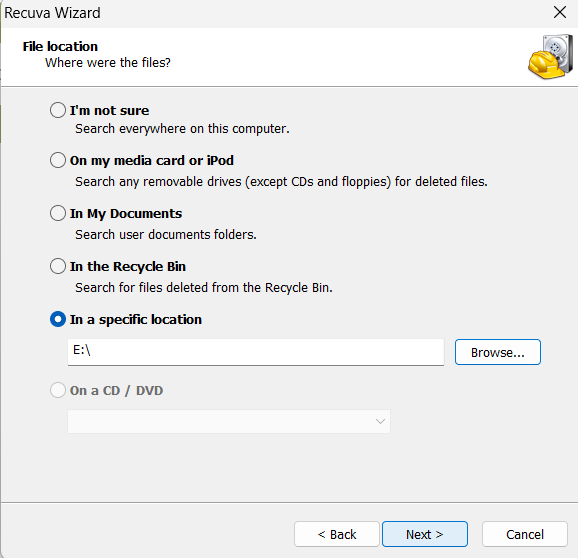Select the "I'm not sure" radio option
This screenshot has height=558, width=578.
pyautogui.click(x=58, y=110)
